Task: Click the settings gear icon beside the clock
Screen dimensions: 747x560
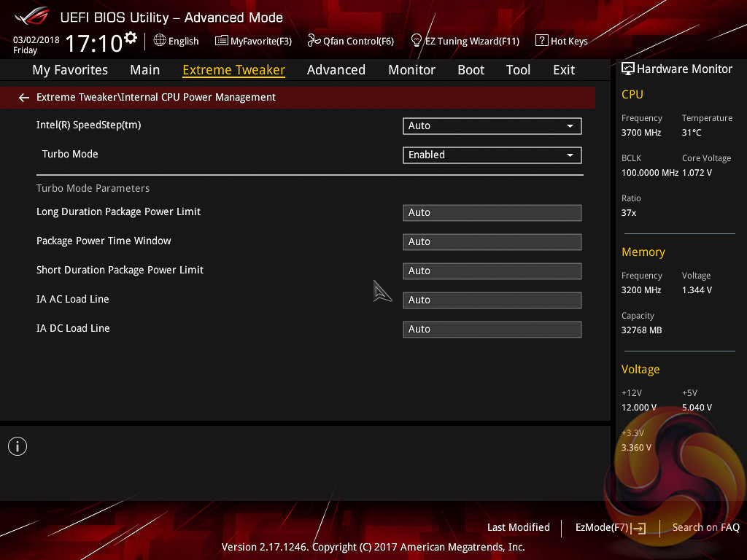Action: pos(131,37)
